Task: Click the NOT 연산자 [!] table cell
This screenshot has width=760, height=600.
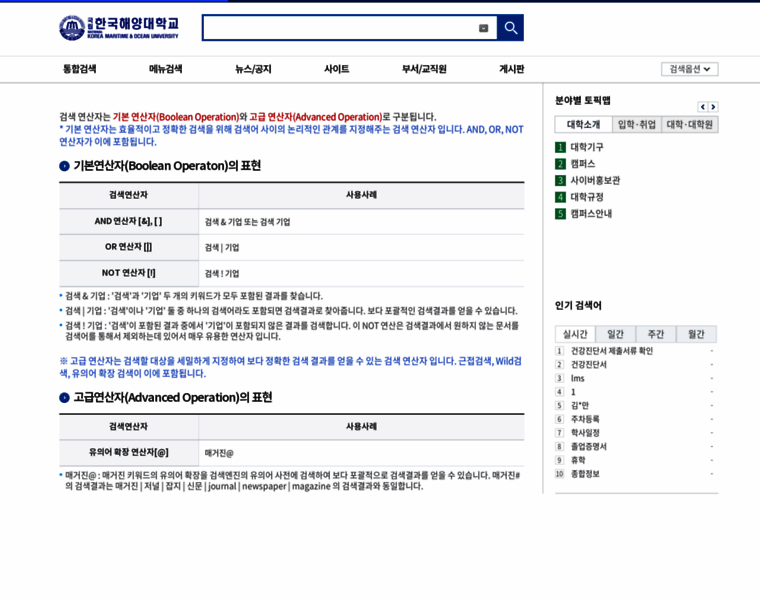Action: click(128, 273)
